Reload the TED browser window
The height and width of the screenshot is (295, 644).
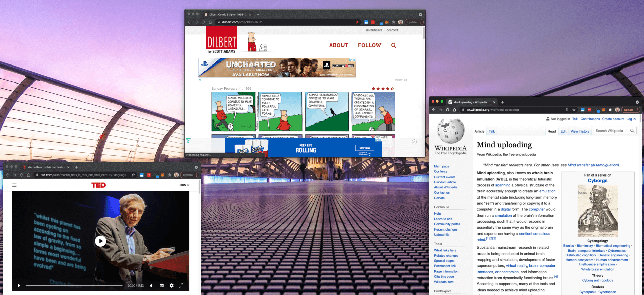[22, 175]
